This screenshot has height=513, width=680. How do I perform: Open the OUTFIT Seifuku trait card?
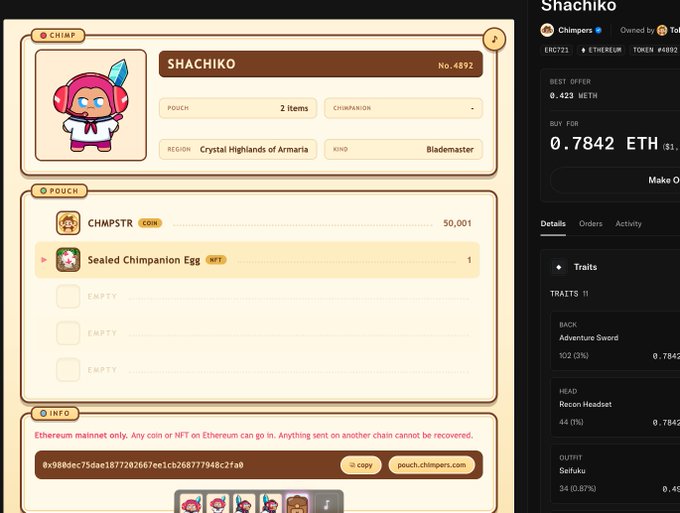point(615,474)
